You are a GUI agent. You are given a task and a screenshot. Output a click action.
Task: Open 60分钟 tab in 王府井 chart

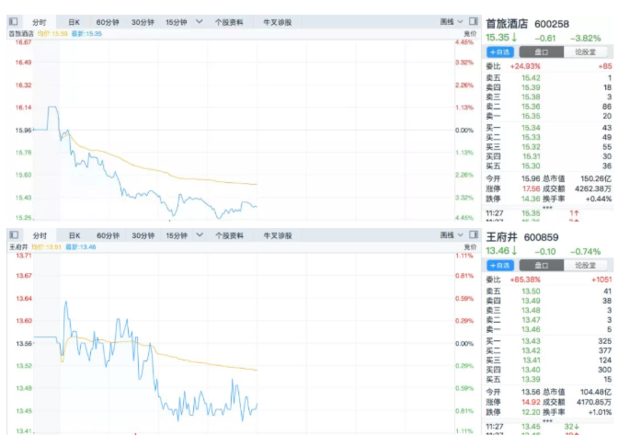point(108,235)
